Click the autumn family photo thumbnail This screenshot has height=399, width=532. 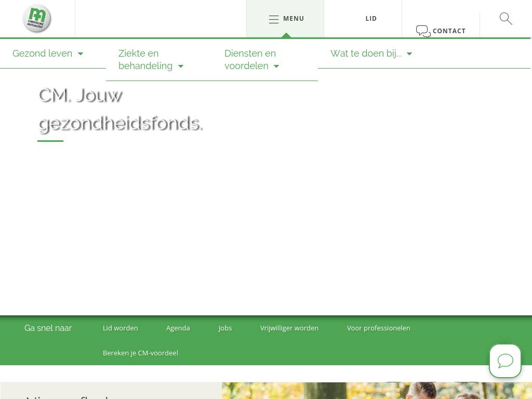376,391
